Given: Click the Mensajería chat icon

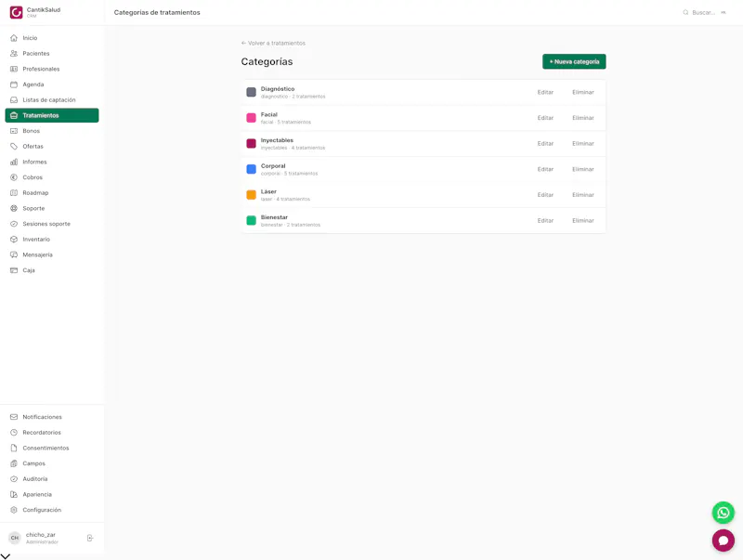Looking at the screenshot, I should (x=14, y=254).
